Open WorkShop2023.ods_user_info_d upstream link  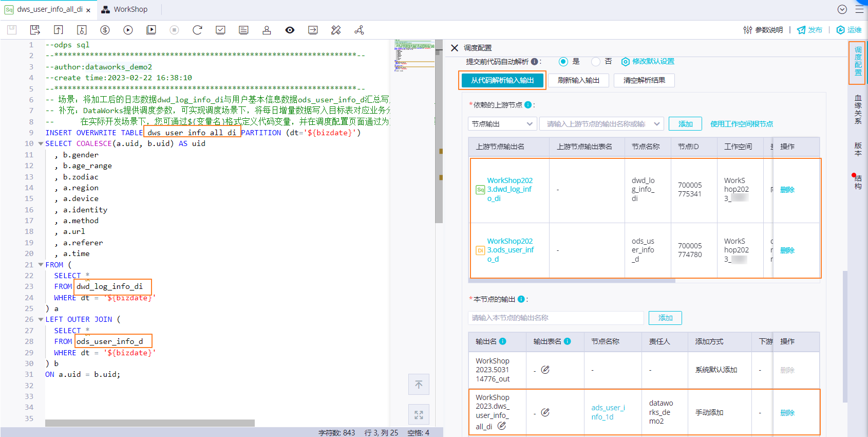510,250
